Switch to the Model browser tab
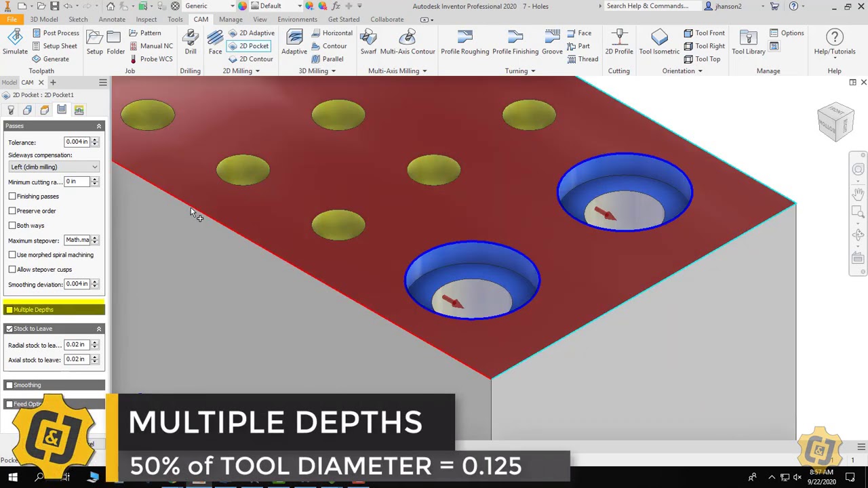868x488 pixels. [9, 83]
